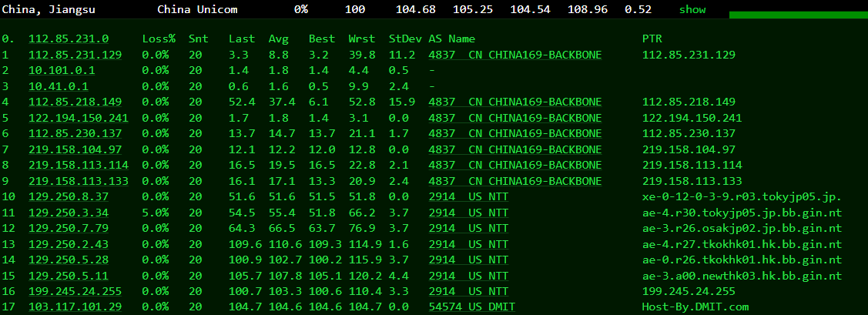Click the "China, Jiangsu" location text

tap(49, 9)
